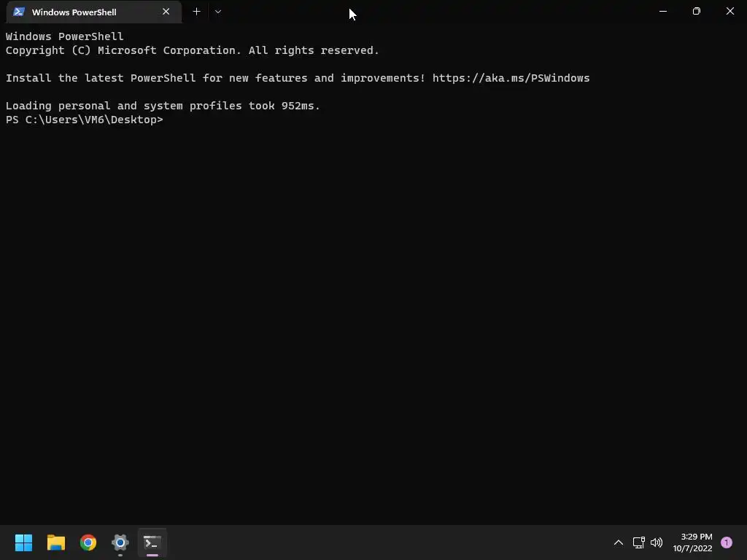Close the Windows PowerShell tab

tap(166, 12)
